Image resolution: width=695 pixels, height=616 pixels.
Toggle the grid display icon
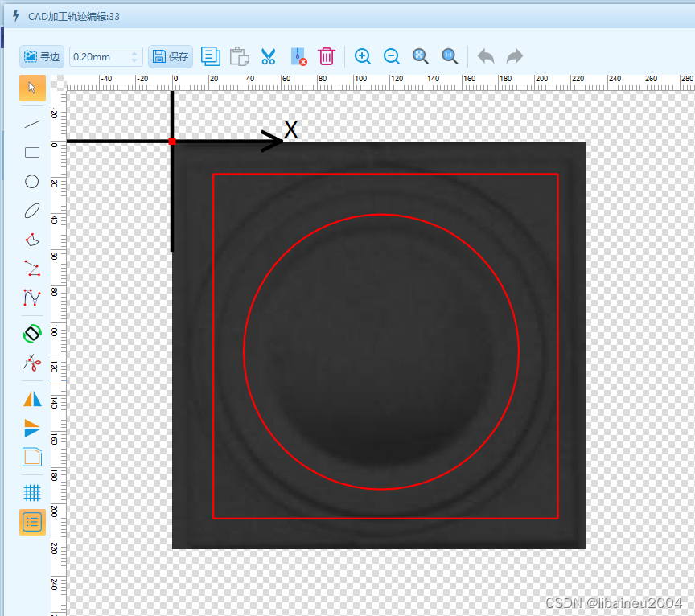(x=32, y=492)
